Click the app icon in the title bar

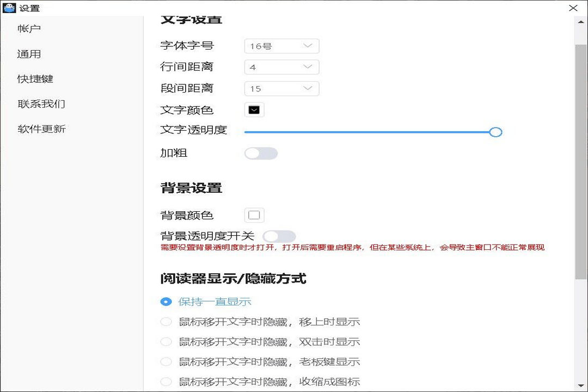(10, 8)
